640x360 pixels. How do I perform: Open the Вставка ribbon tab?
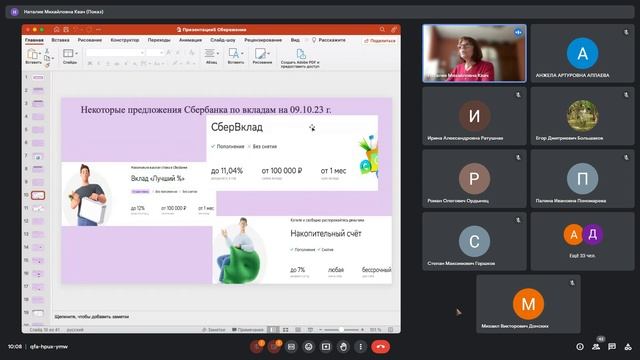(60, 40)
